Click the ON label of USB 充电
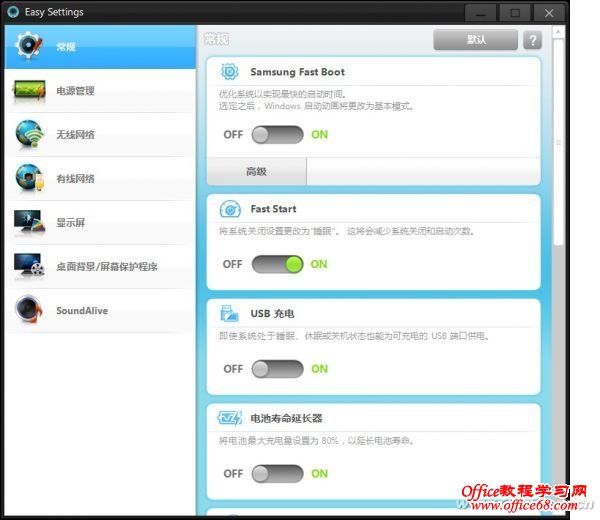This screenshot has height=520, width=600. pyautogui.click(x=320, y=369)
